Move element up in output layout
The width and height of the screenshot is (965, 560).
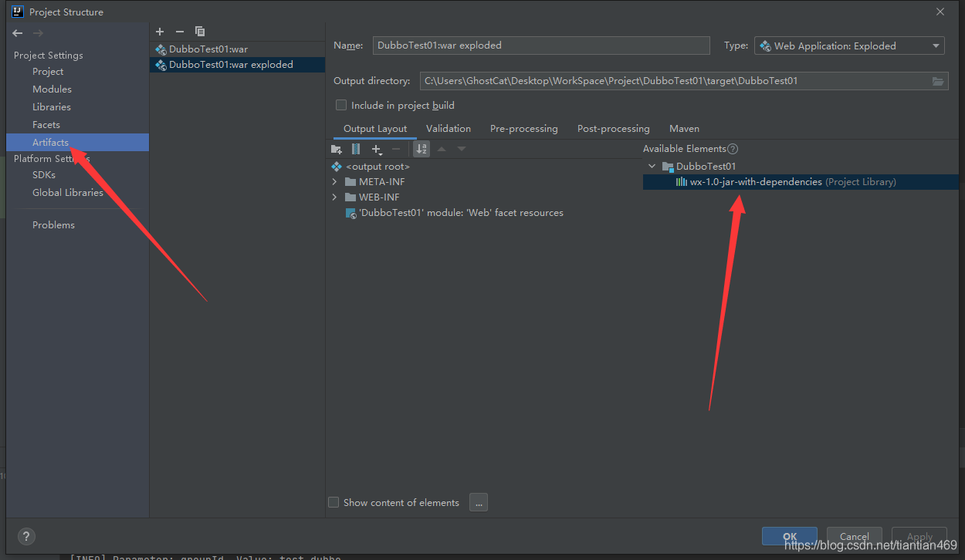[x=442, y=149]
